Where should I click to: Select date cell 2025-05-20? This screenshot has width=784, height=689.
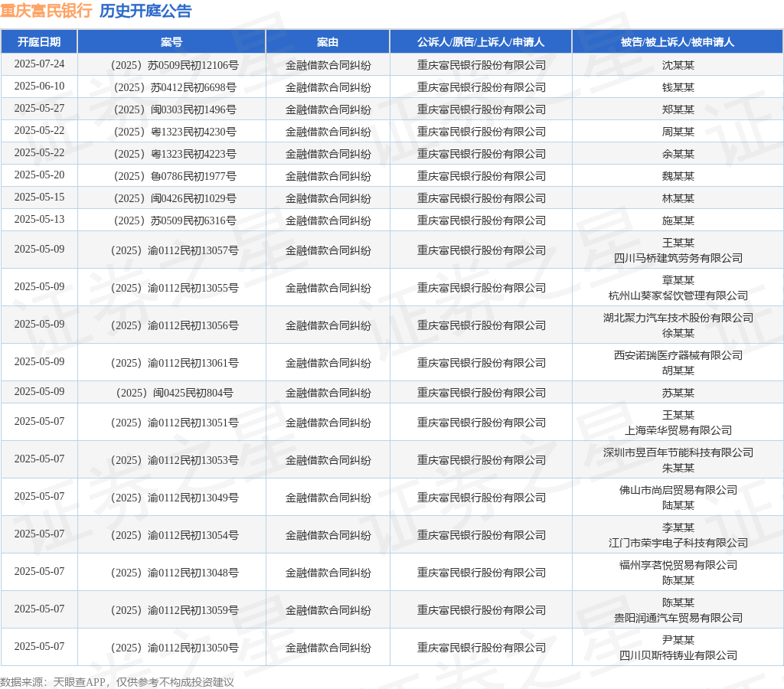(x=39, y=175)
